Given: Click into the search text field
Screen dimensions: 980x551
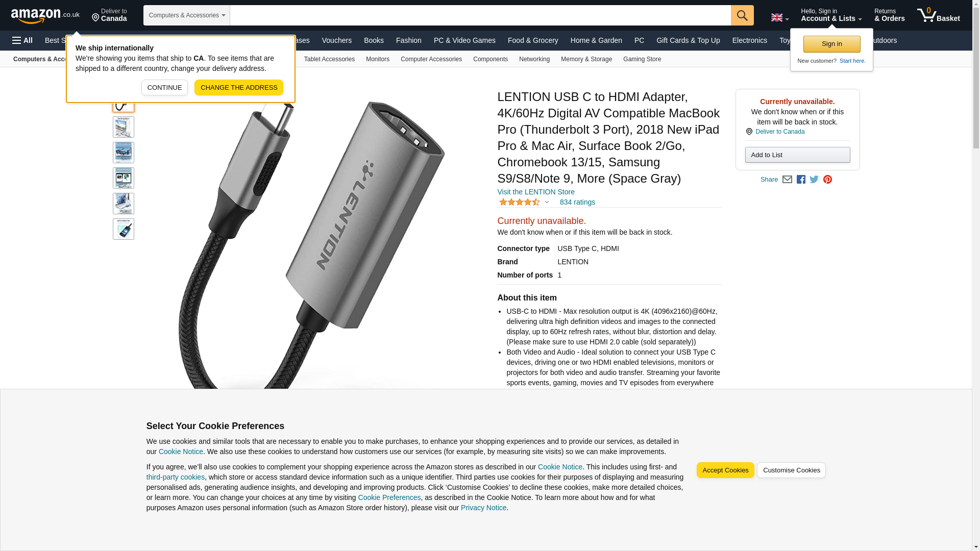Looking at the screenshot, I should pos(480,15).
